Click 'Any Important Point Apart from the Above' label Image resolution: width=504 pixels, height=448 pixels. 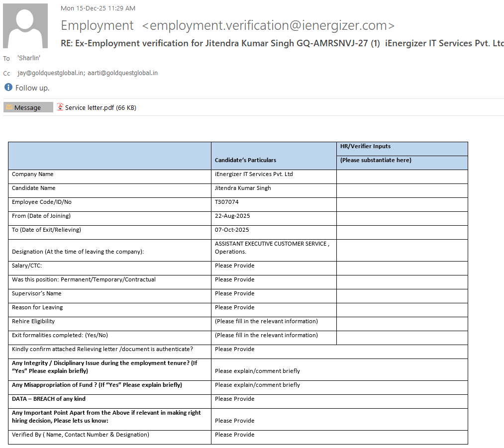(x=106, y=417)
